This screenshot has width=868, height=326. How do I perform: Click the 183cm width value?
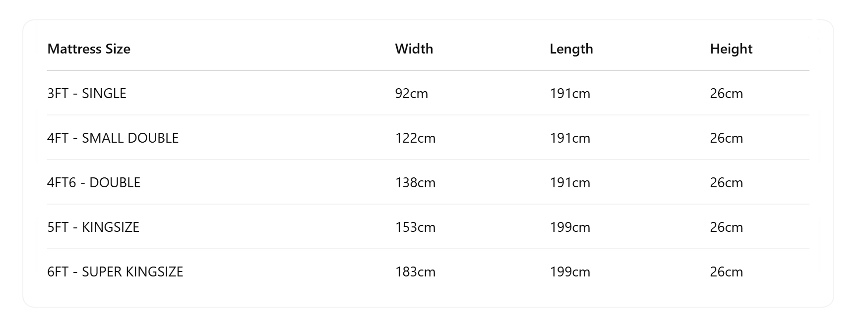pyautogui.click(x=415, y=272)
